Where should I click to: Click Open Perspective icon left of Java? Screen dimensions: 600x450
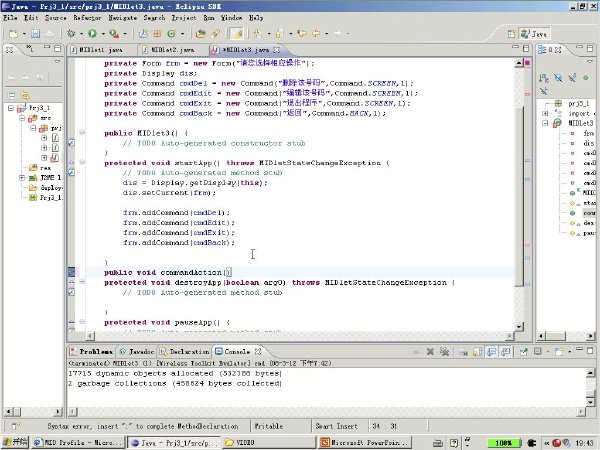pyautogui.click(x=511, y=34)
